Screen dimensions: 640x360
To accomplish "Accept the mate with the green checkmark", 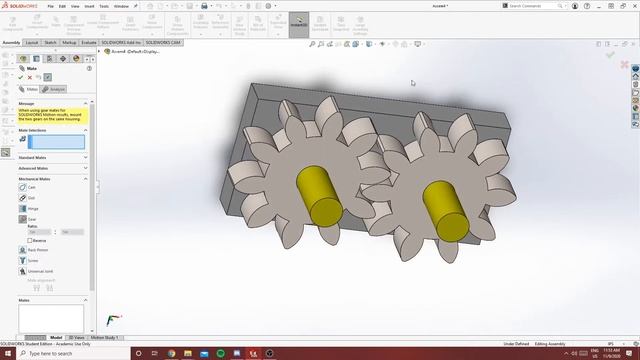I will (20, 77).
